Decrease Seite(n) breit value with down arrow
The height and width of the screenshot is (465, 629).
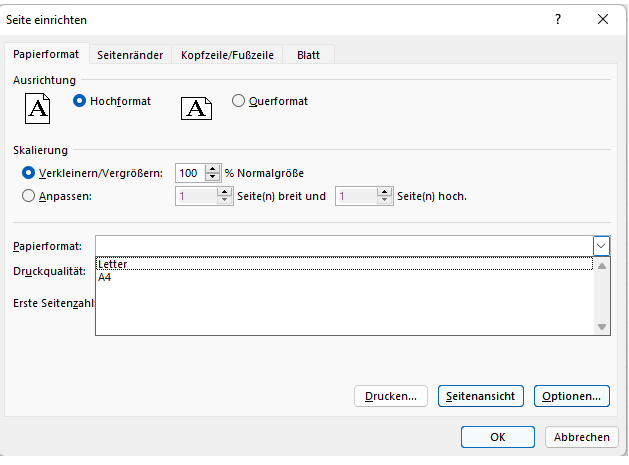coord(225,200)
